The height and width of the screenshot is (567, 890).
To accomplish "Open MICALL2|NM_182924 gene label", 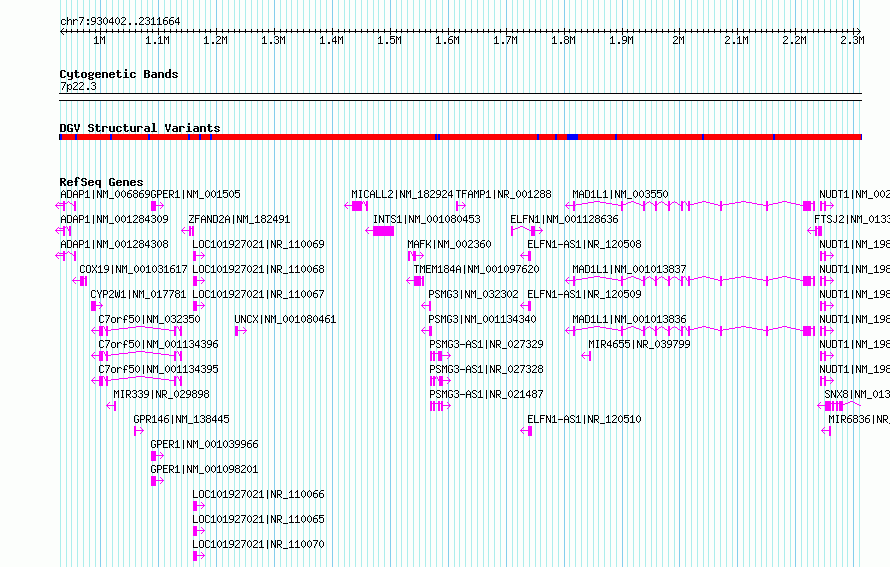I will click(402, 194).
